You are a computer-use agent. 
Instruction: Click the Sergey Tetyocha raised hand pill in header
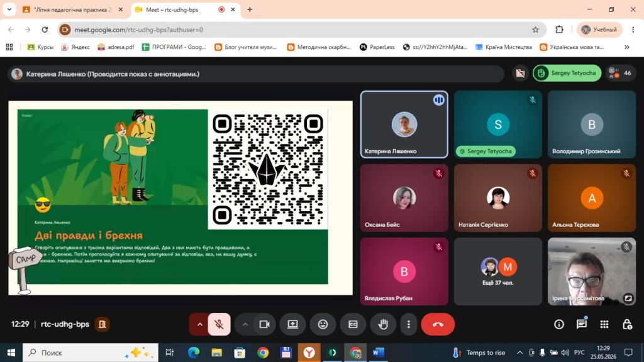click(x=567, y=73)
